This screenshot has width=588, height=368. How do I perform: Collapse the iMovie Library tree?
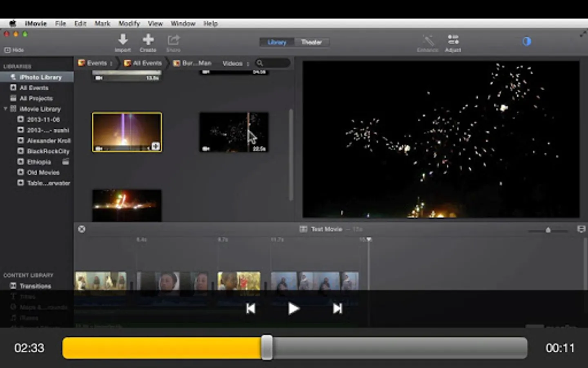click(5, 109)
